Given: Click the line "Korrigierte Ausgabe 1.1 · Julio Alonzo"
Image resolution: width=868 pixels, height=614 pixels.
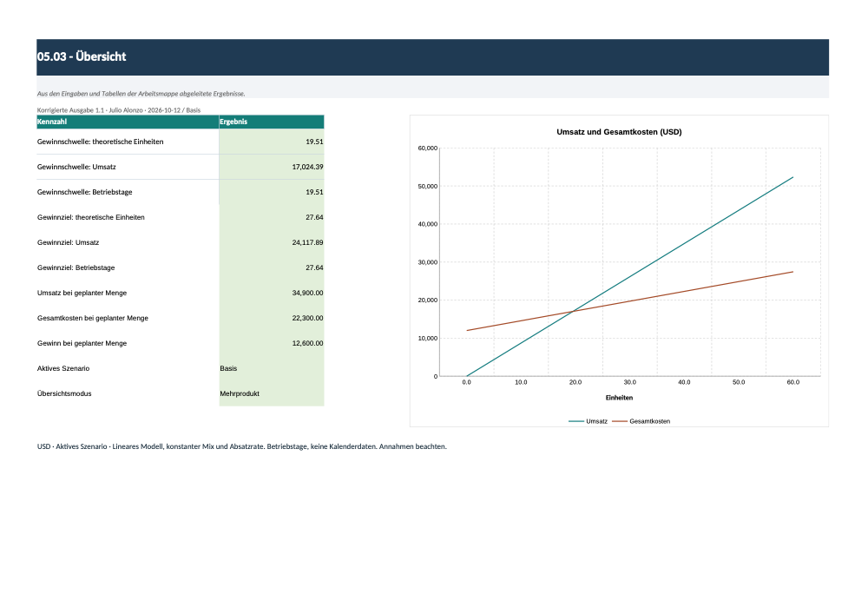Looking at the screenshot, I should (118, 110).
